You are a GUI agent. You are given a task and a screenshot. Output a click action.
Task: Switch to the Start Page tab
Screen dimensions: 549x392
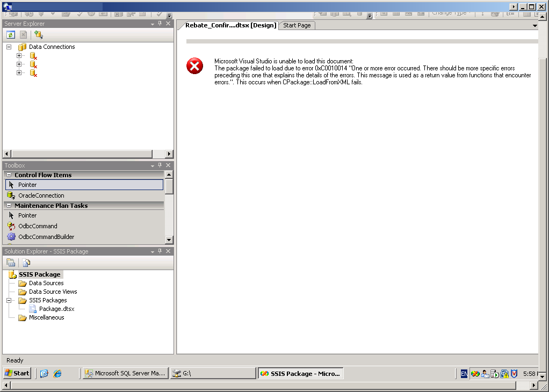point(297,25)
